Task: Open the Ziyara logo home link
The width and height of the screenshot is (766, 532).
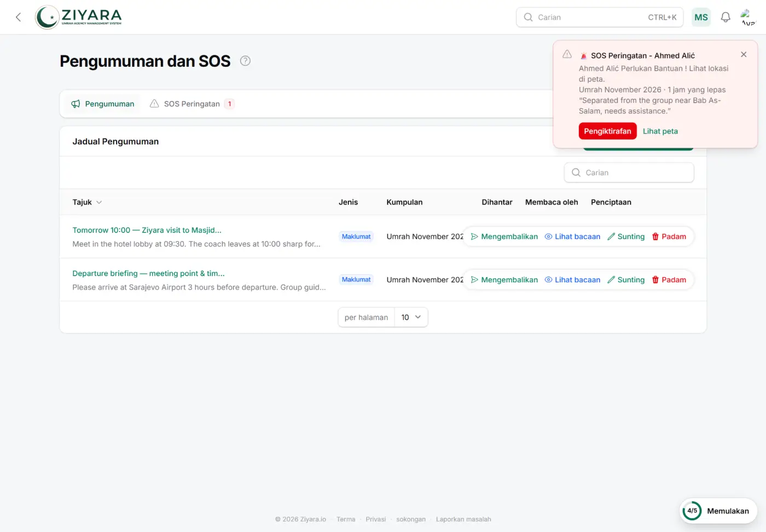Action: pyautogui.click(x=79, y=17)
